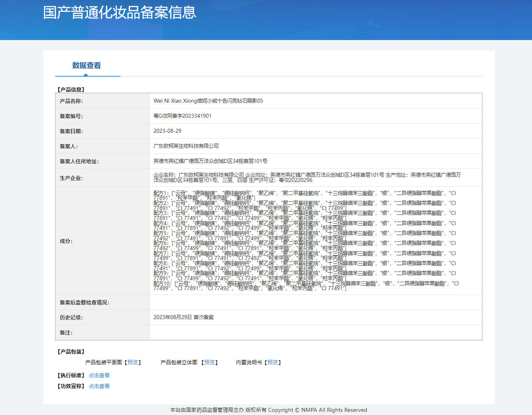Open 点击查看 link beside 功效宣称
Image resolution: width=532 pixels, height=415 pixels.
pos(99,386)
